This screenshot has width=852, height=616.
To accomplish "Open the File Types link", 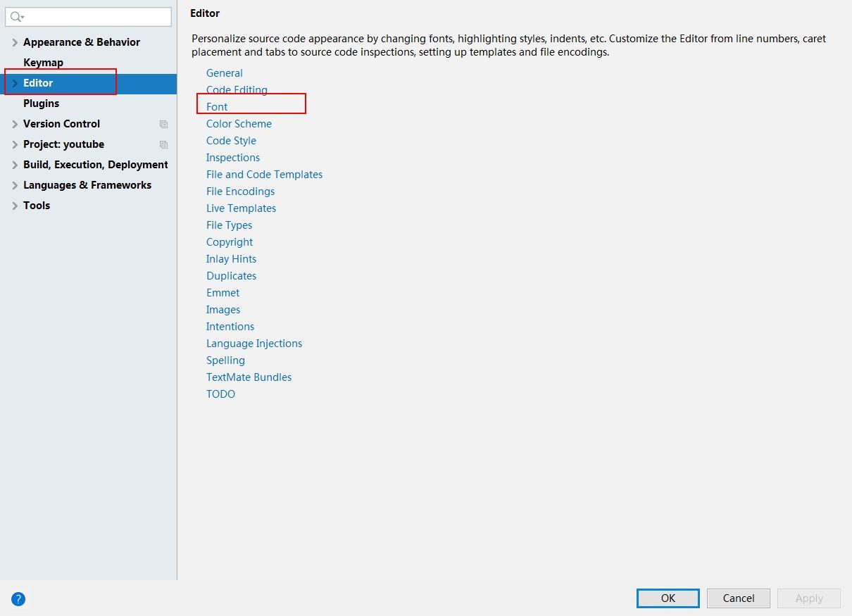I will tap(229, 225).
